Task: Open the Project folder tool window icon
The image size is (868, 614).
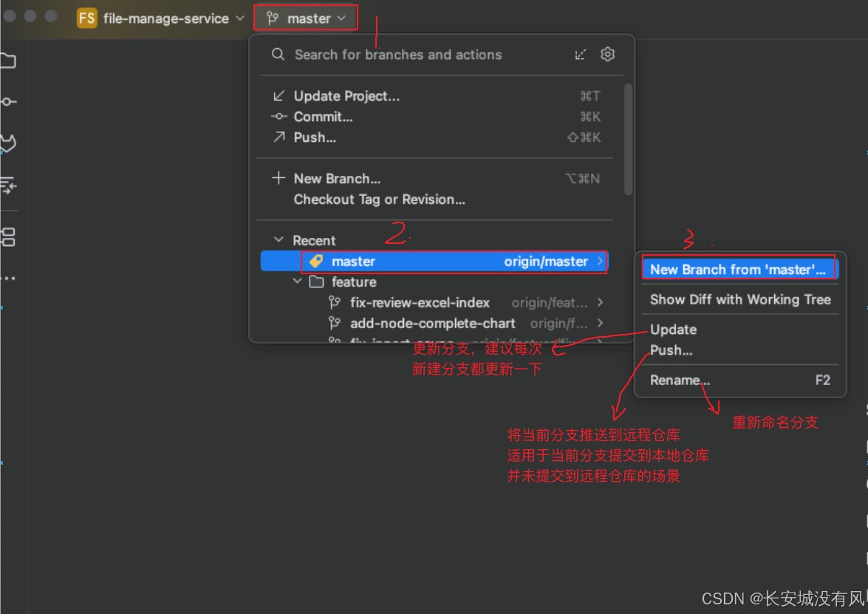Action: point(7,61)
